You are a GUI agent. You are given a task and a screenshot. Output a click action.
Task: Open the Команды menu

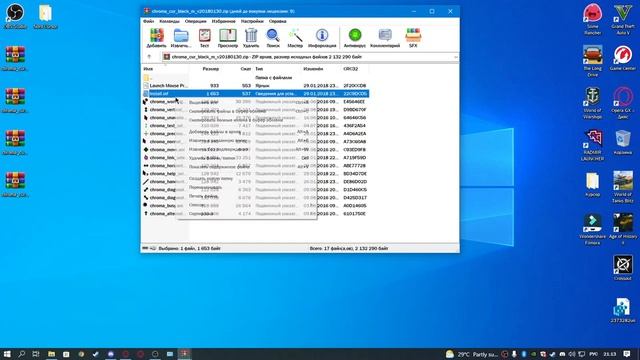click(x=169, y=21)
